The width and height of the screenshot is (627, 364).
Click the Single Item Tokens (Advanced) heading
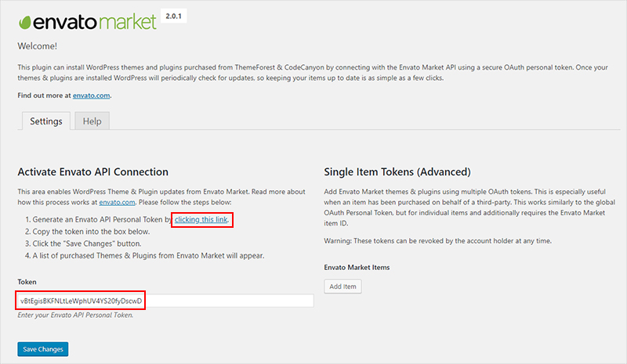pyautogui.click(x=397, y=171)
